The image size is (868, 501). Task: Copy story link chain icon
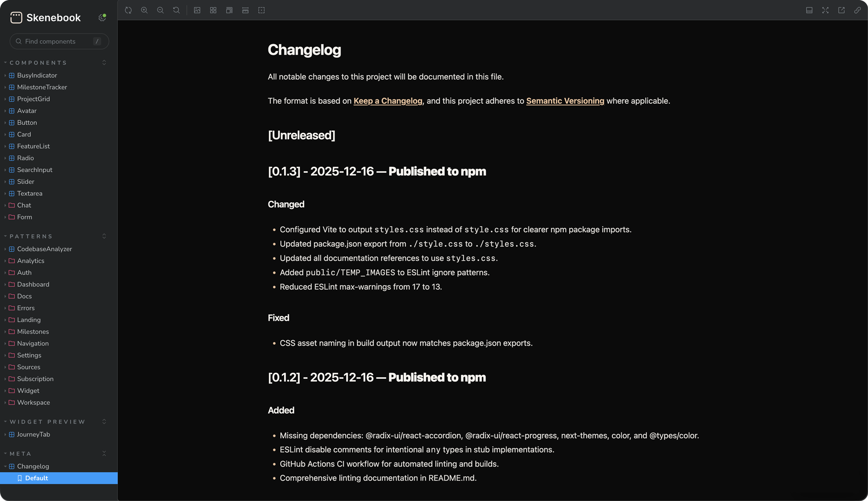[x=857, y=10]
